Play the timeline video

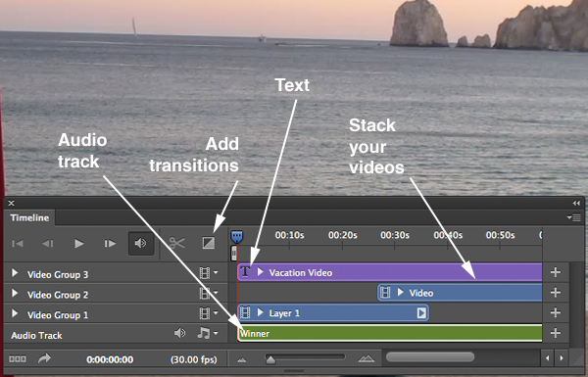tap(78, 244)
